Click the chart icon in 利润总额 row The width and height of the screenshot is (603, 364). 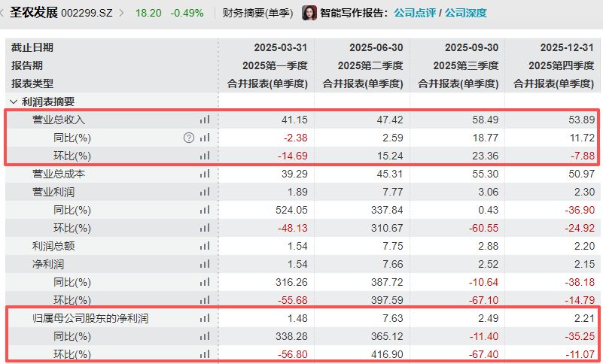[205, 246]
